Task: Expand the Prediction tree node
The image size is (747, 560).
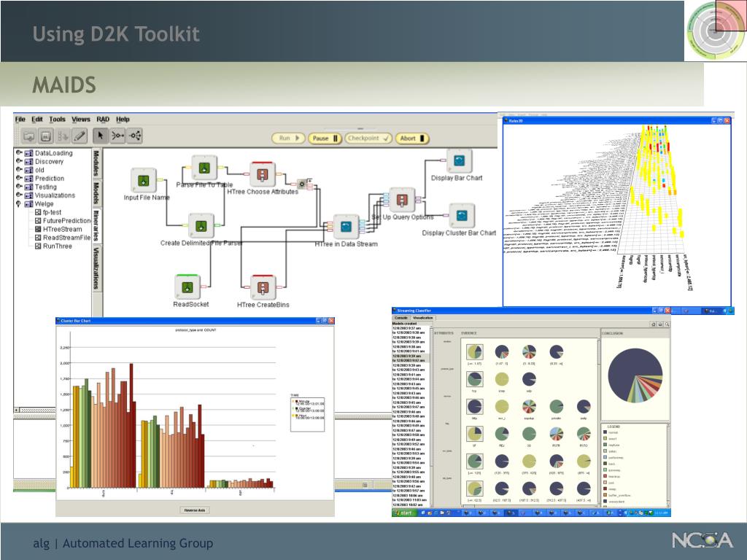Action: point(18,178)
